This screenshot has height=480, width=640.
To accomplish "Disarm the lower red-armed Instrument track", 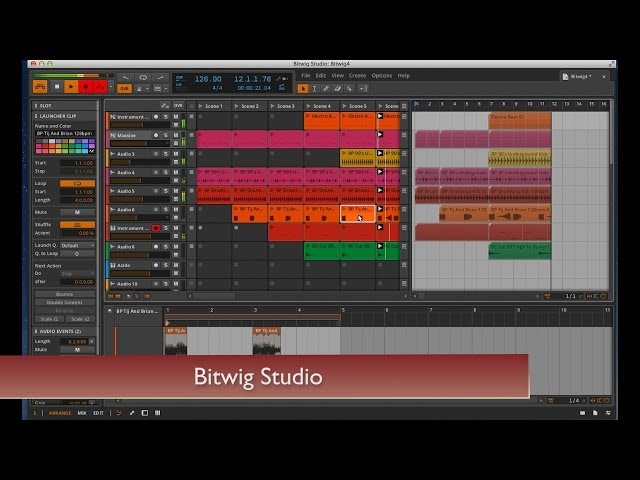I will click(x=156, y=228).
